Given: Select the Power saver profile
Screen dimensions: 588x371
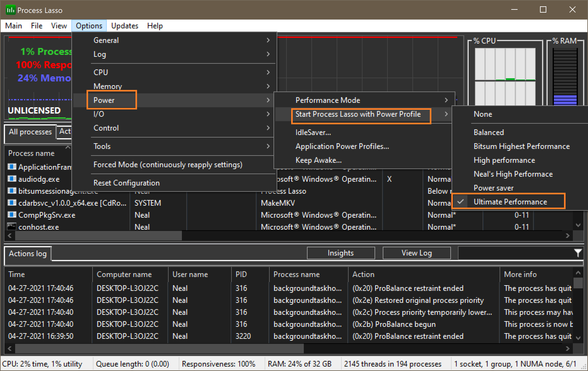Looking at the screenshot, I should (520, 188).
